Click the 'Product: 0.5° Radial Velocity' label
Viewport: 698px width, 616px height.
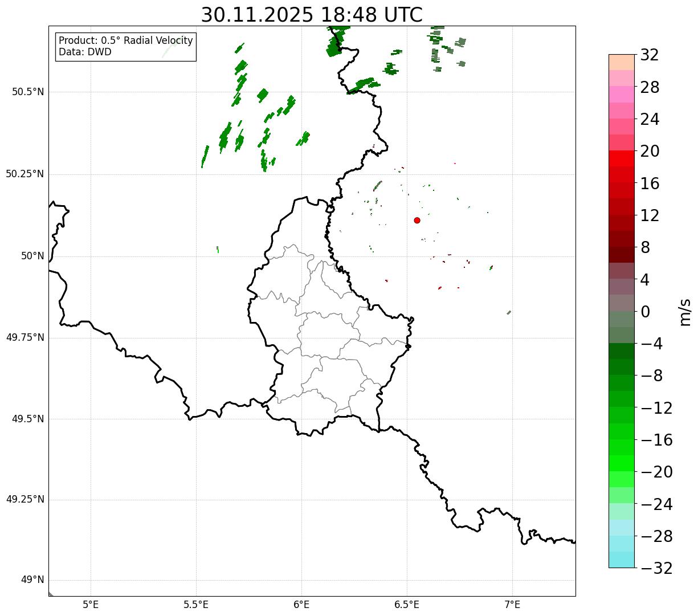(126, 41)
